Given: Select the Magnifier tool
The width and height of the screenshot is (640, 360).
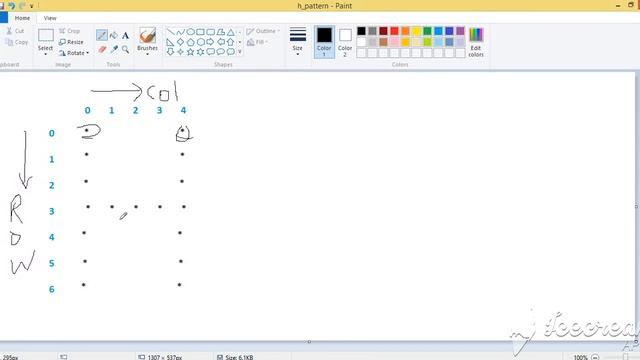Looking at the screenshot, I should click(x=125, y=49).
